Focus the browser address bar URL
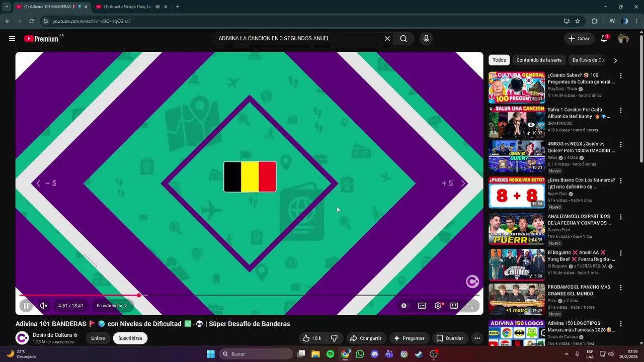The height and width of the screenshot is (362, 644). tap(92, 21)
